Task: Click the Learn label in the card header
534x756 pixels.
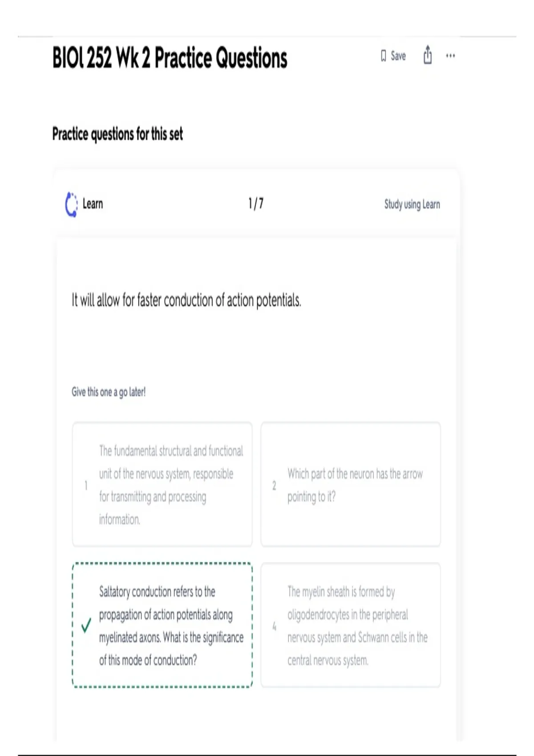Action: pyautogui.click(x=93, y=204)
